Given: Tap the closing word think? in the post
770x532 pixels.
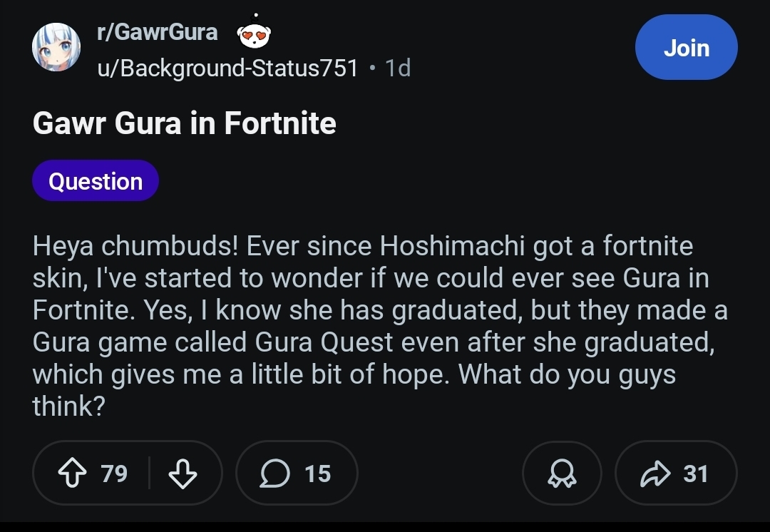Looking at the screenshot, I should click(68, 406).
